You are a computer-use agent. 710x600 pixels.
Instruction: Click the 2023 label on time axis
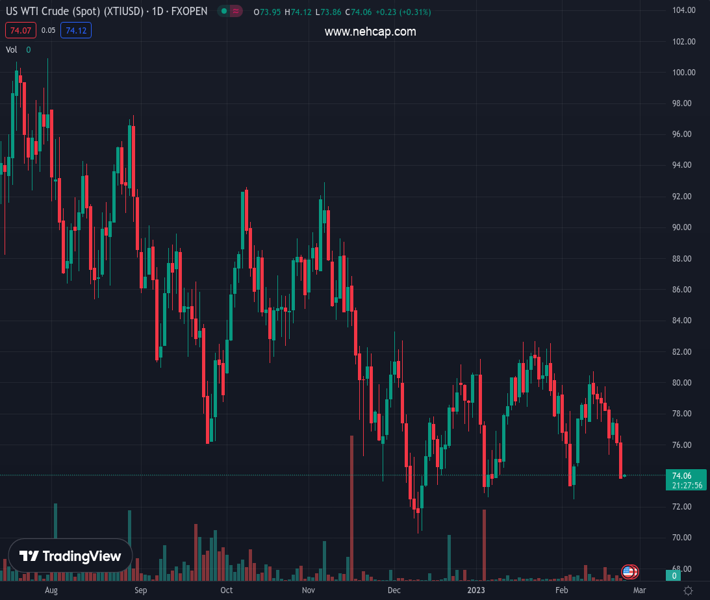point(477,591)
